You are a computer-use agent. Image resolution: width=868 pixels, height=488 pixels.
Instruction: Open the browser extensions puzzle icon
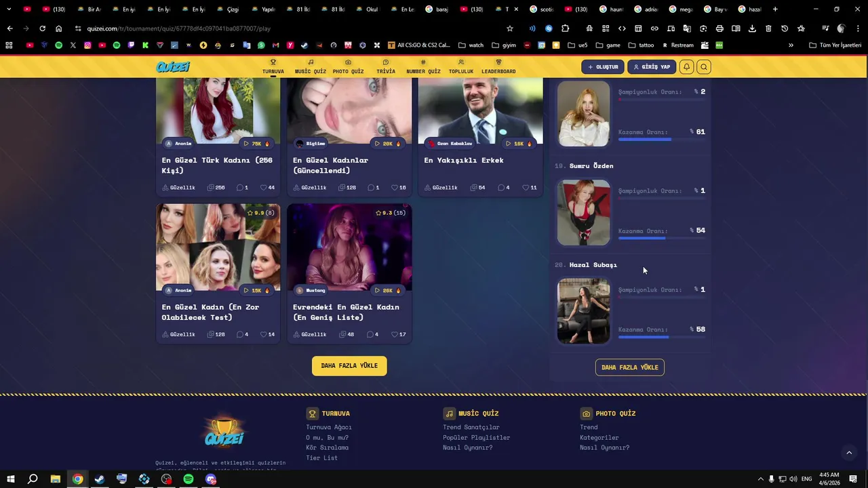[565, 28]
